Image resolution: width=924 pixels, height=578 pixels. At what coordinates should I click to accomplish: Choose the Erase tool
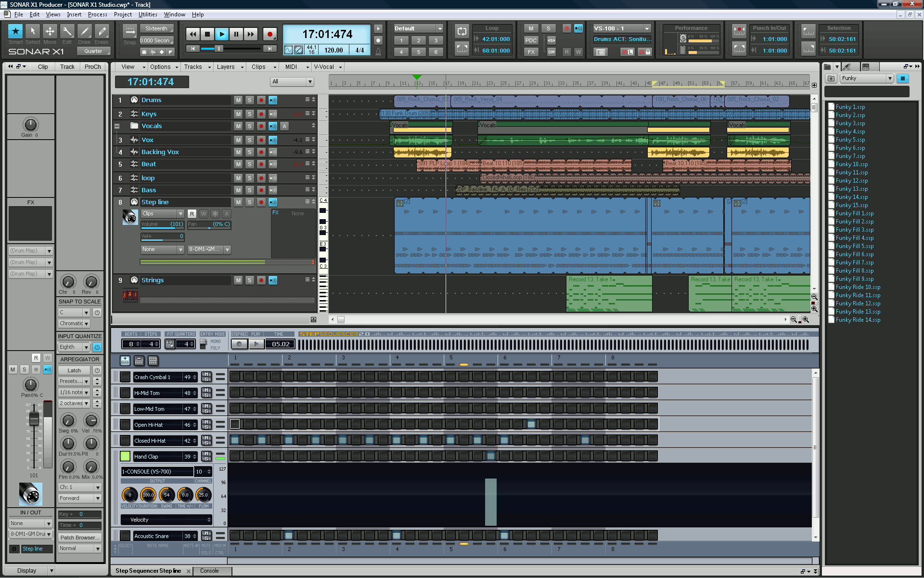point(102,32)
